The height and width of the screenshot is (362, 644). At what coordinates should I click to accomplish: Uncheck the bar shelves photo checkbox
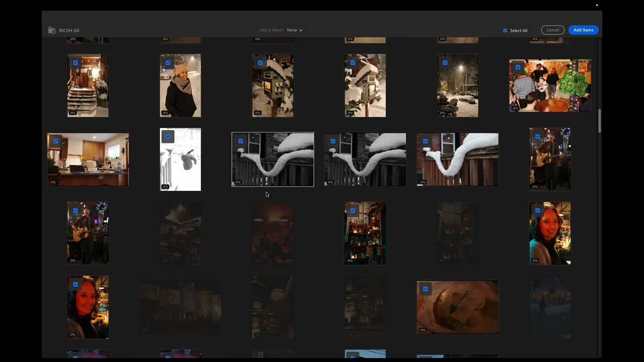click(x=353, y=210)
